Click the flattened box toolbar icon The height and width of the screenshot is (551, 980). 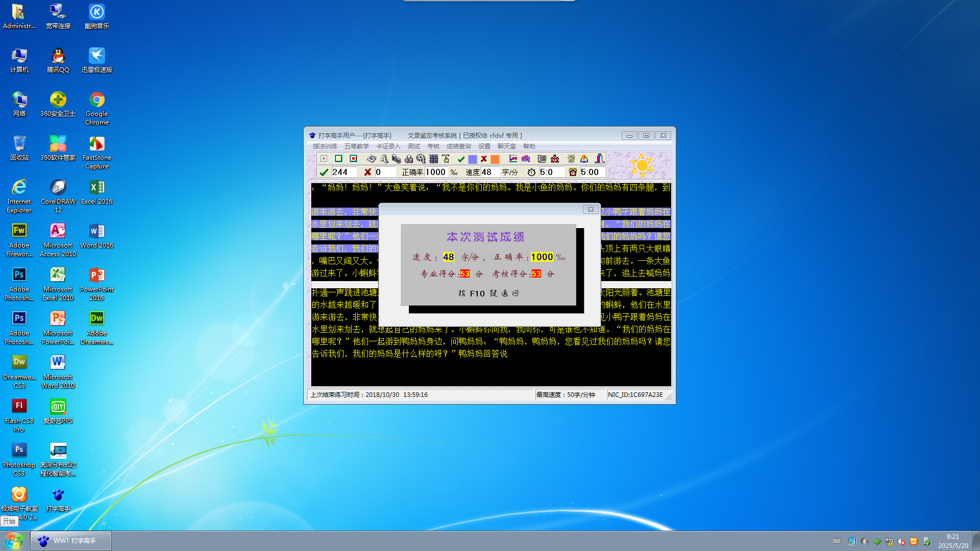(x=371, y=159)
